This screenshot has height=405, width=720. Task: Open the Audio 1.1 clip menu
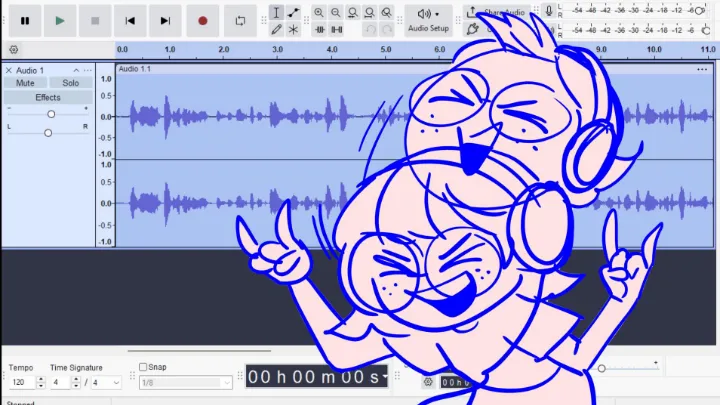pyautogui.click(x=702, y=69)
